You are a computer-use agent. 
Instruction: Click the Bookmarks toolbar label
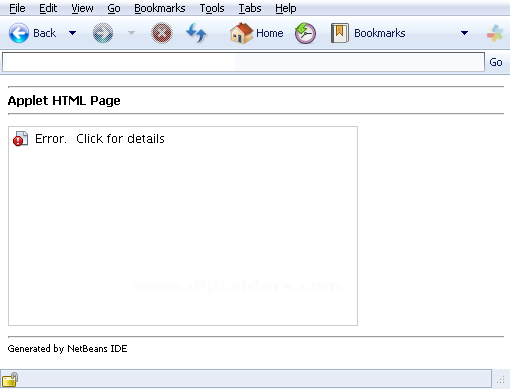tap(380, 33)
